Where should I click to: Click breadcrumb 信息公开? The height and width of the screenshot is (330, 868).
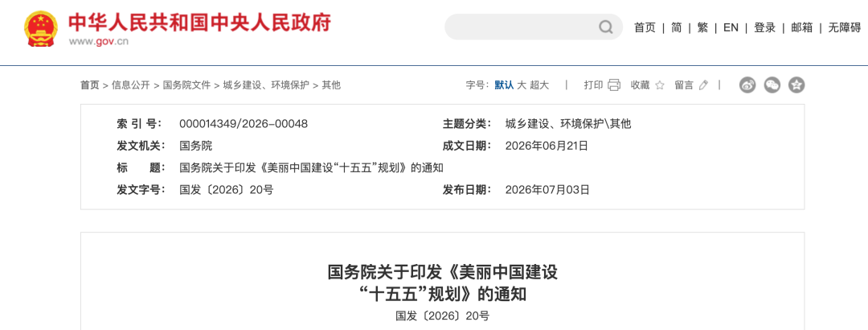(x=131, y=85)
